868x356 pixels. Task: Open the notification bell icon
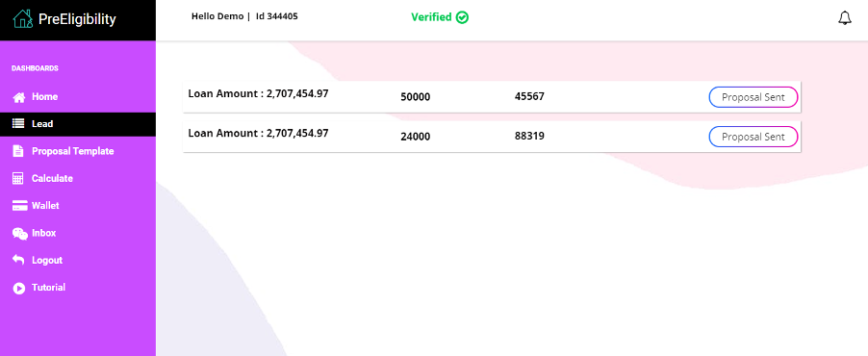[x=844, y=18]
